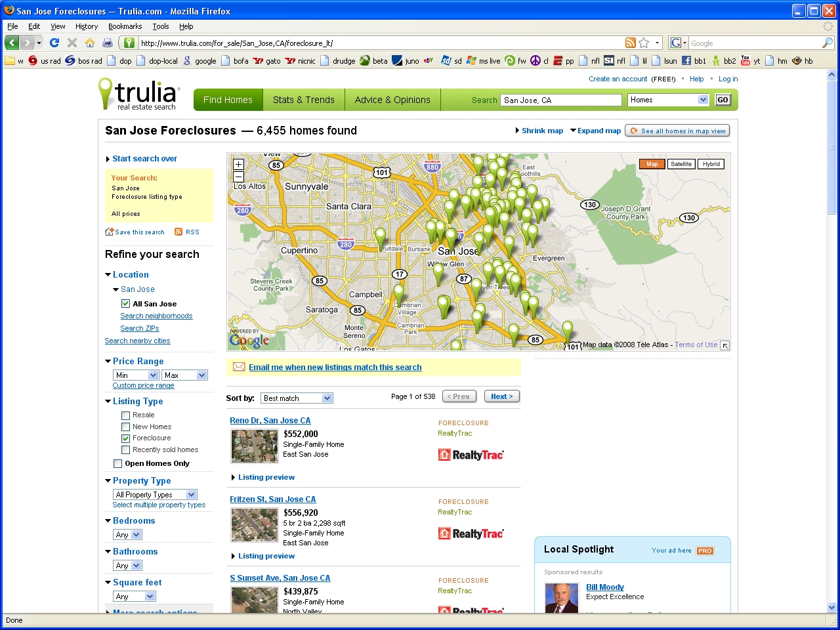Viewport: 840px width, 630px height.
Task: Click the RealtyTrac logo for Reno Dr listing
Action: tap(471, 455)
